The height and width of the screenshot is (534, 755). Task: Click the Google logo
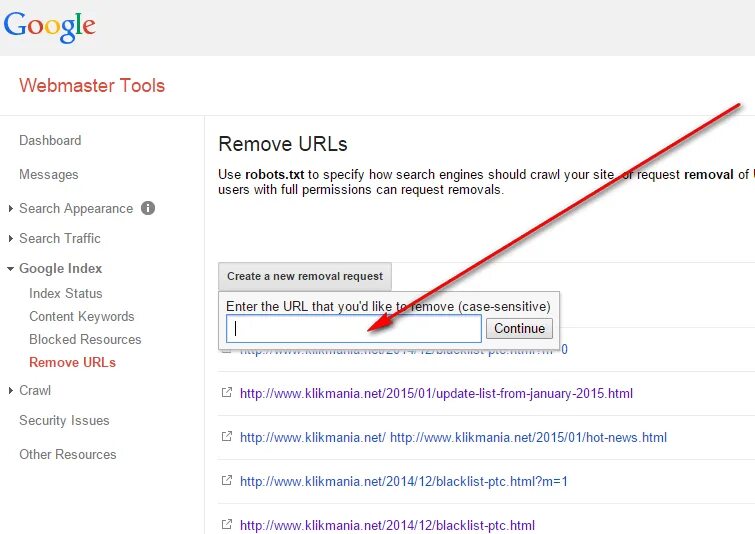pyautogui.click(x=50, y=26)
